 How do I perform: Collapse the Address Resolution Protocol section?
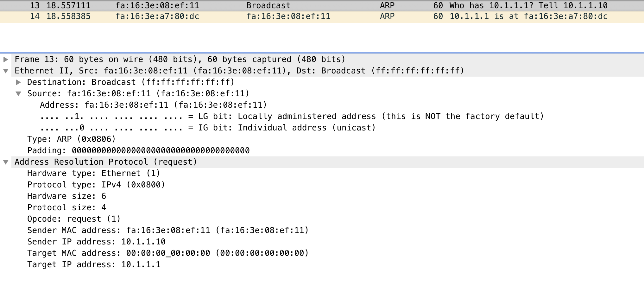[6, 162]
